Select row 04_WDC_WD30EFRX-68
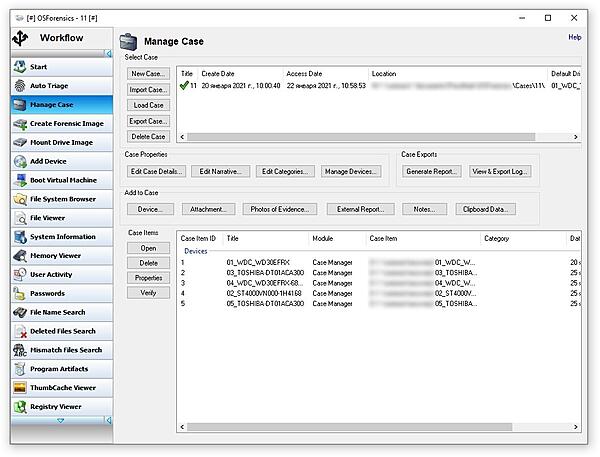The width and height of the screenshot is (600, 457). pyautogui.click(x=379, y=283)
